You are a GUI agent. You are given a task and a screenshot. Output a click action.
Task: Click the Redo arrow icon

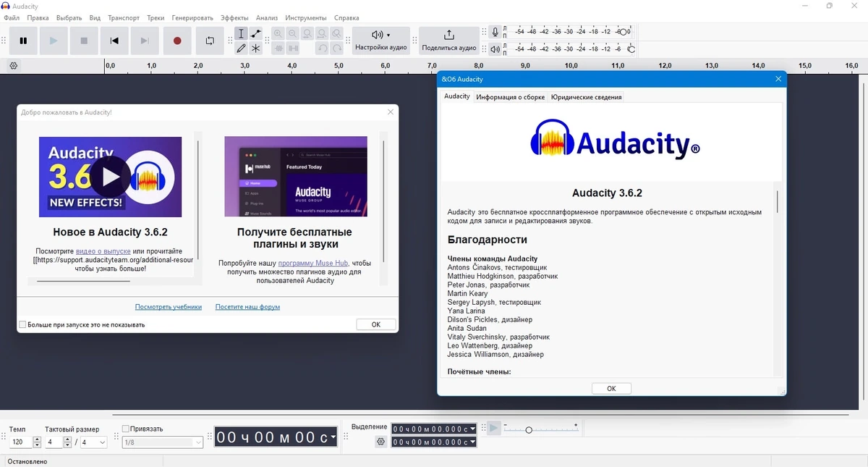337,49
